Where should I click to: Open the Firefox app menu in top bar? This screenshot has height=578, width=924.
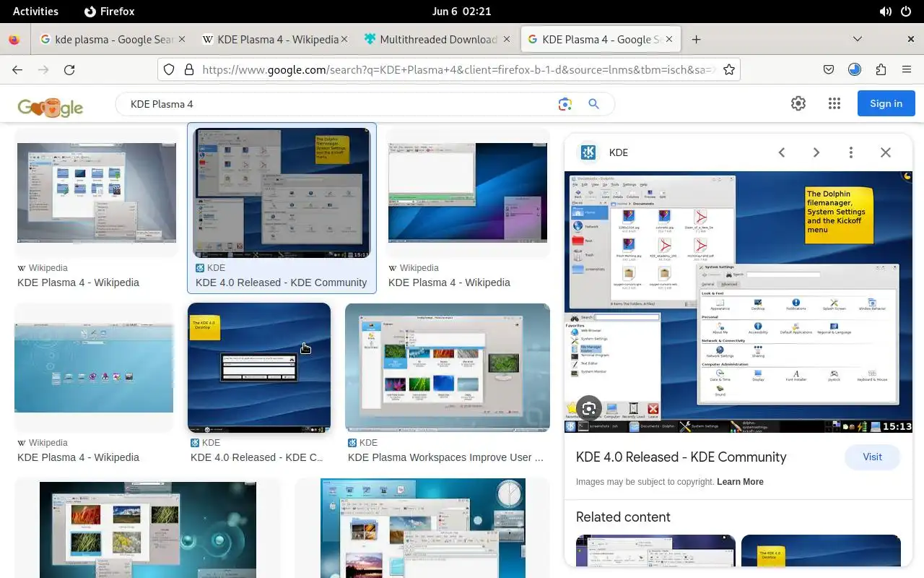pos(110,12)
